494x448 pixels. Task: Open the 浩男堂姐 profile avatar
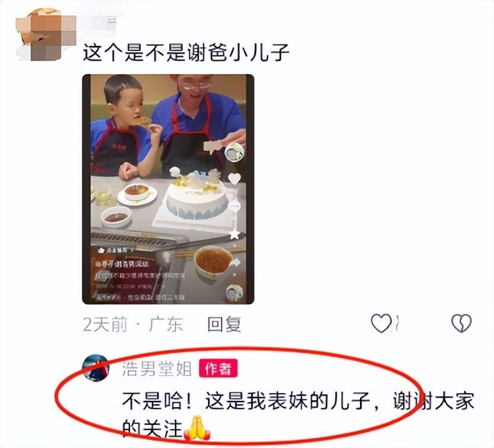96,368
